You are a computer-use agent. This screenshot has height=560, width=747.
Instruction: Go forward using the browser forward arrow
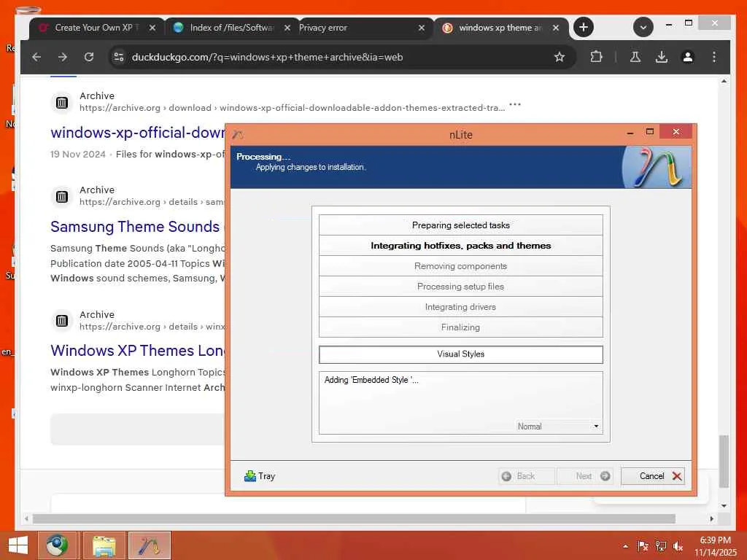(x=63, y=57)
